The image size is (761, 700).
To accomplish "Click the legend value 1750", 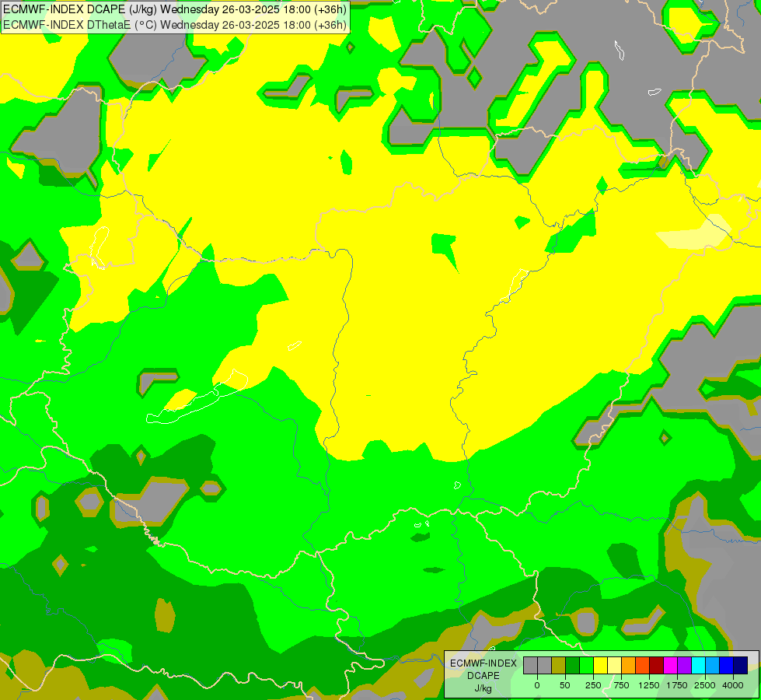I will (677, 685).
